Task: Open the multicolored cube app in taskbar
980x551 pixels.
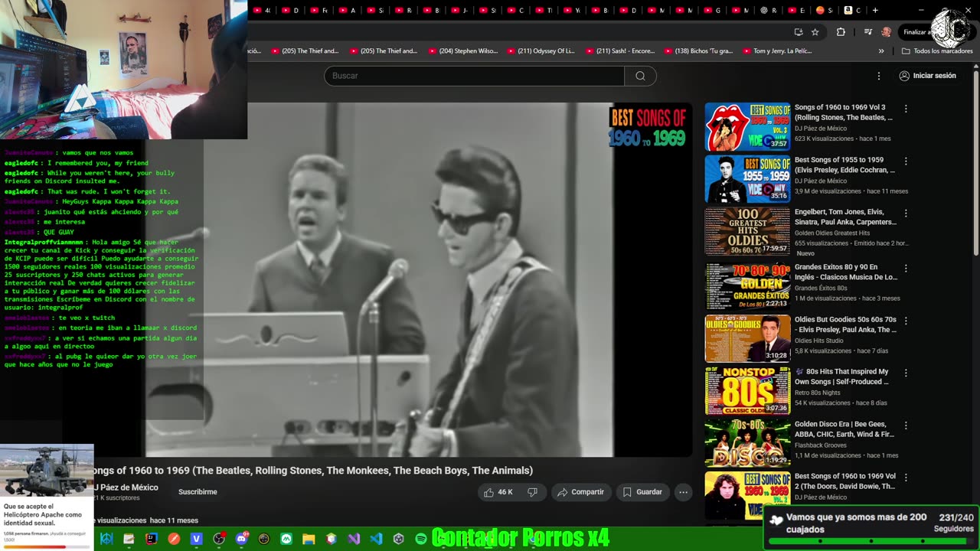Action: (331, 539)
